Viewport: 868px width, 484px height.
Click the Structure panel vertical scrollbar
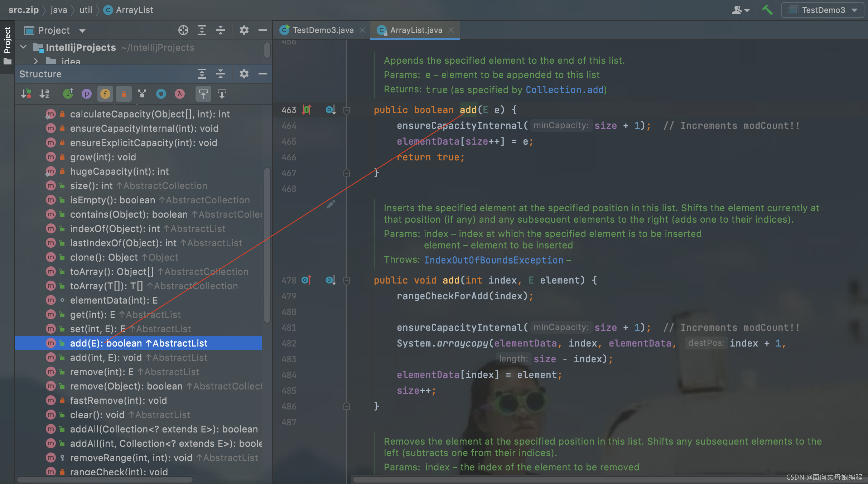[x=267, y=245]
